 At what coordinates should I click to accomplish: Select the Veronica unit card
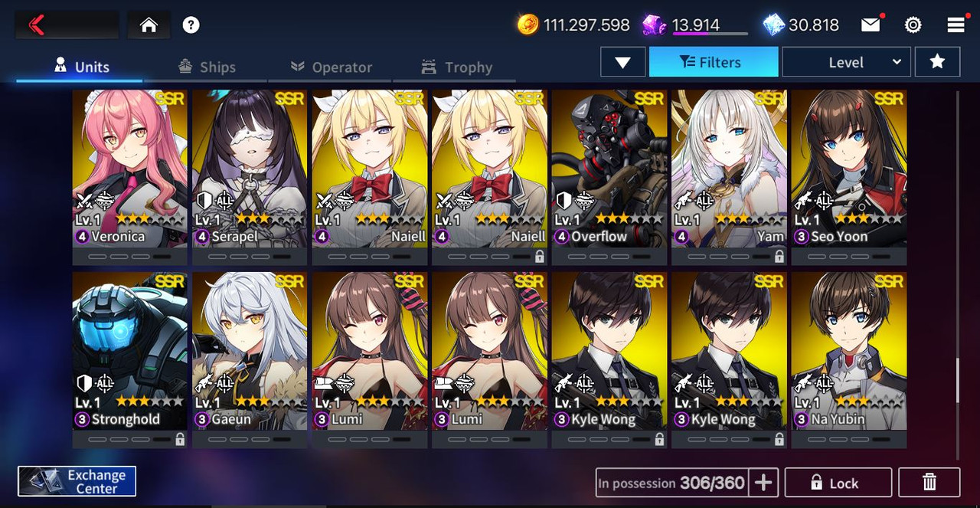pos(130,178)
